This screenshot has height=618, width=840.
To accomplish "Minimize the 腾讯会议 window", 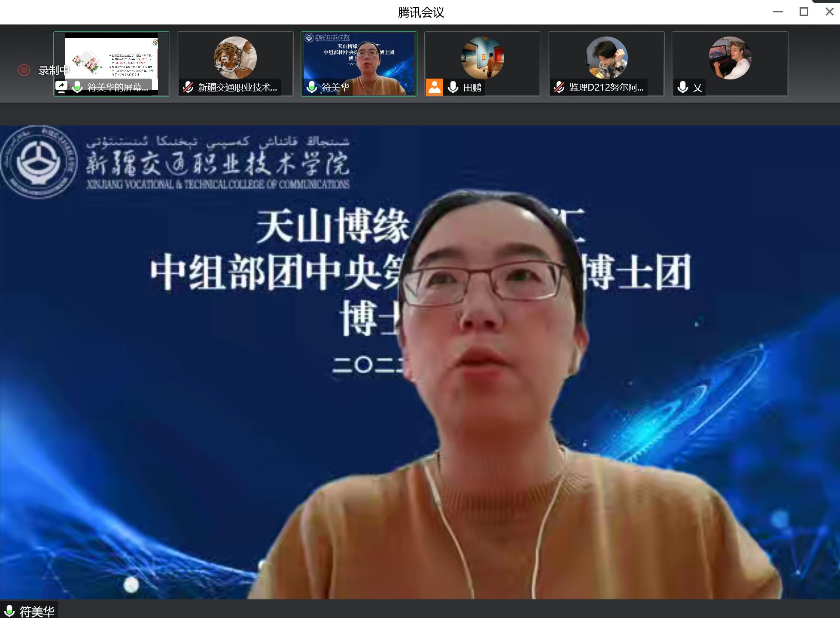I will click(x=778, y=12).
